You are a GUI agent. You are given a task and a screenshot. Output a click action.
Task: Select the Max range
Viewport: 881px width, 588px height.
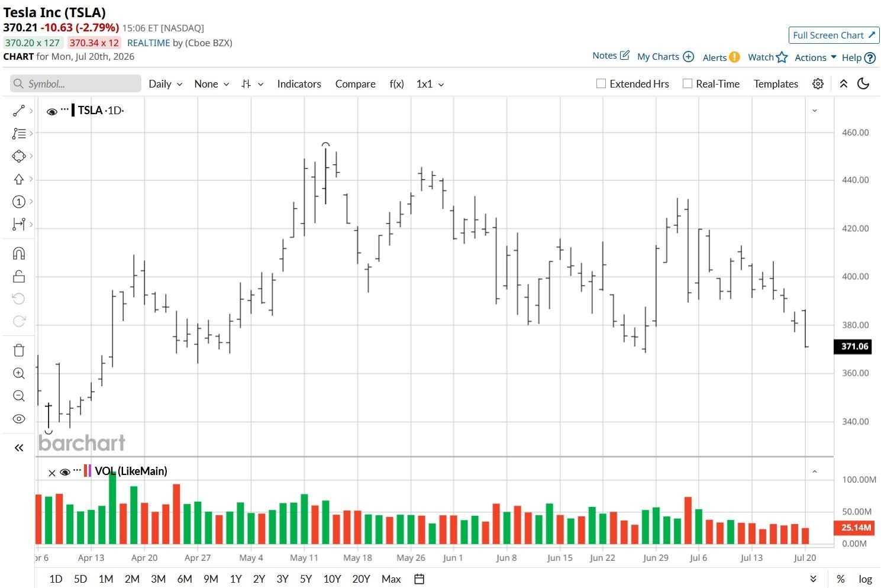(x=391, y=579)
